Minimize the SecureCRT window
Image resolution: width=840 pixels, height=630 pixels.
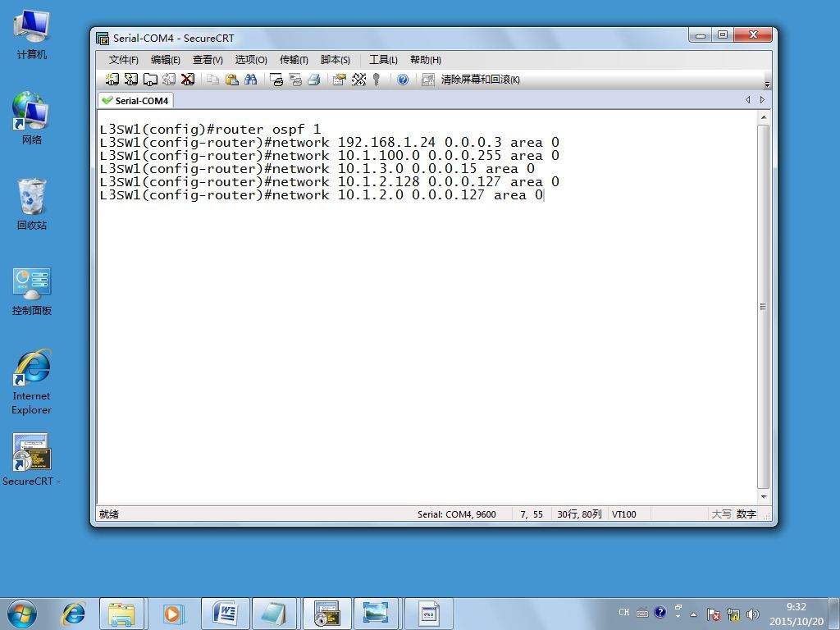[701, 34]
